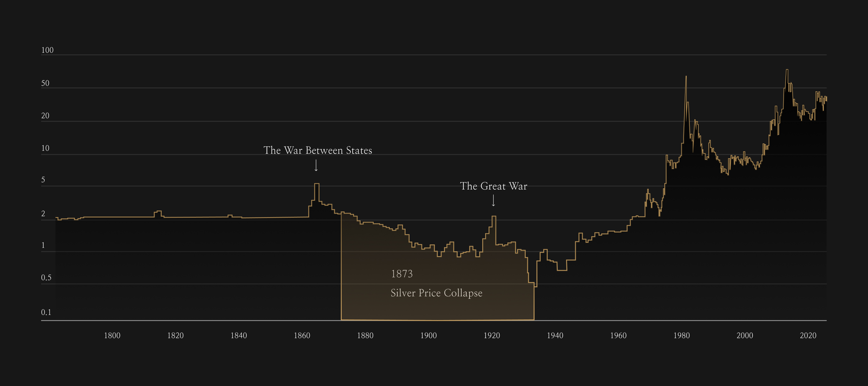Click the 10 price axis label
The height and width of the screenshot is (386, 868).
tap(45, 148)
